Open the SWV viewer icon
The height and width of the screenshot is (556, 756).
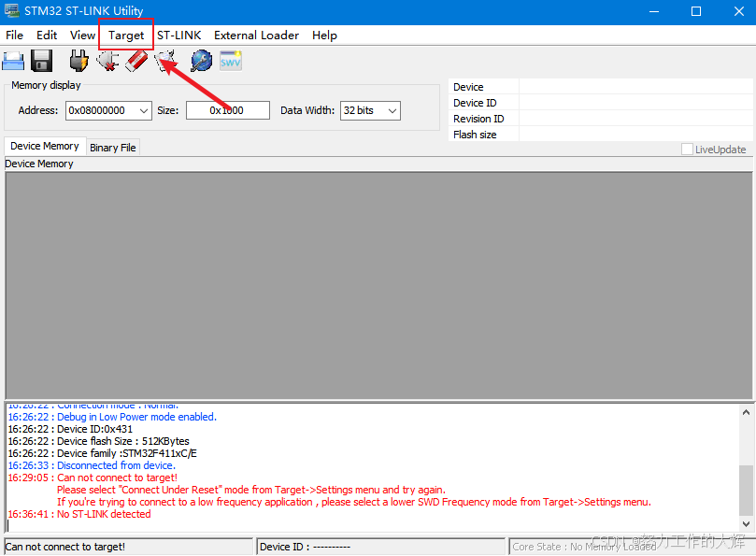tap(231, 61)
